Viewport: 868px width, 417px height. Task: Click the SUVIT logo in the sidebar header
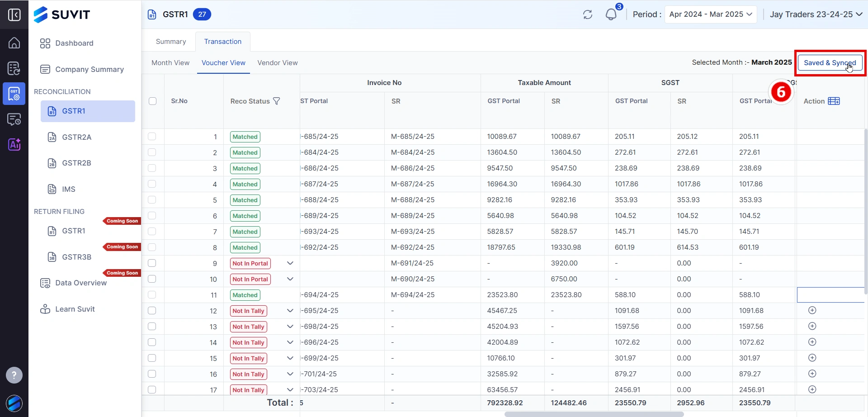[x=62, y=14]
